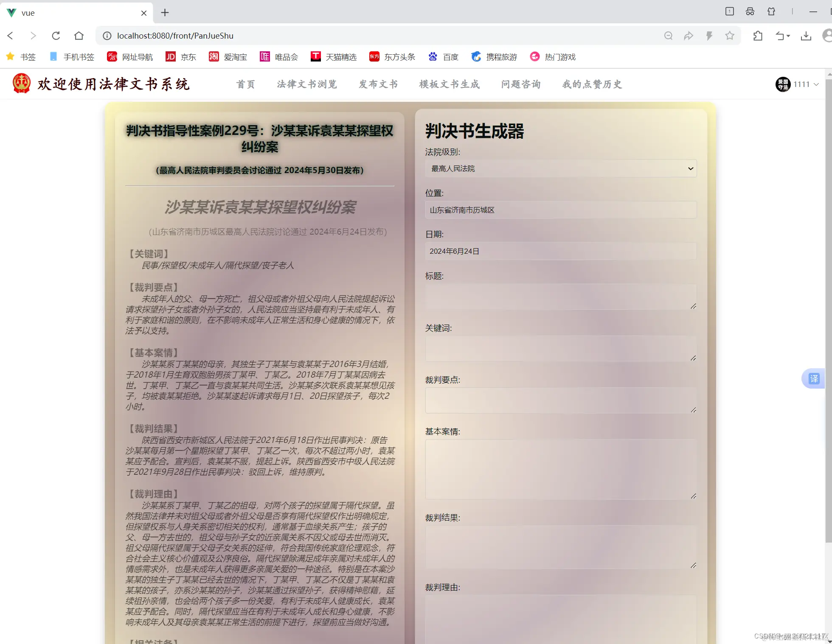
Task: View site information icon in address bar
Action: [107, 36]
